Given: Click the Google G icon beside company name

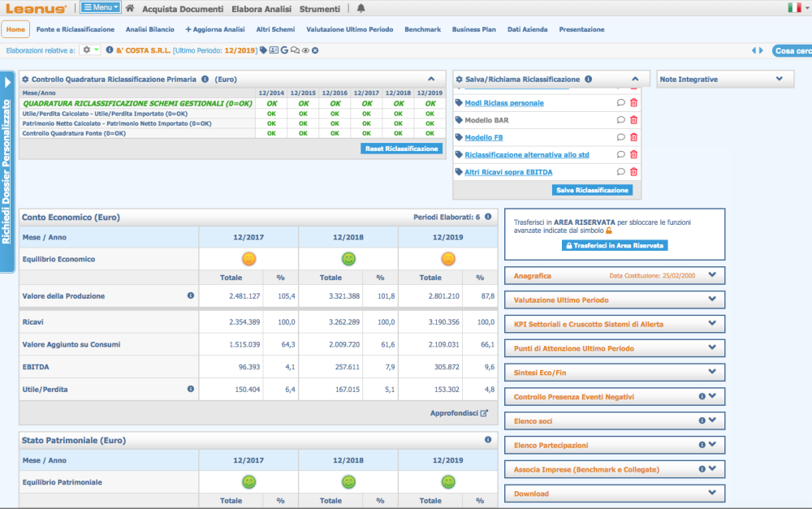Looking at the screenshot, I should [x=284, y=50].
